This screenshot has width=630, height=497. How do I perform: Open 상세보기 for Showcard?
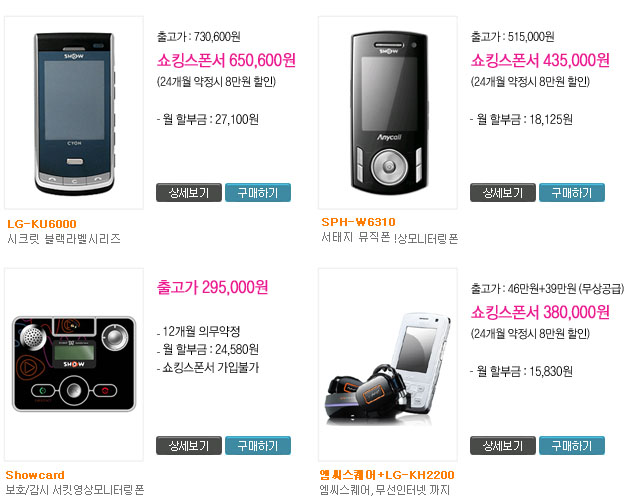[189, 445]
